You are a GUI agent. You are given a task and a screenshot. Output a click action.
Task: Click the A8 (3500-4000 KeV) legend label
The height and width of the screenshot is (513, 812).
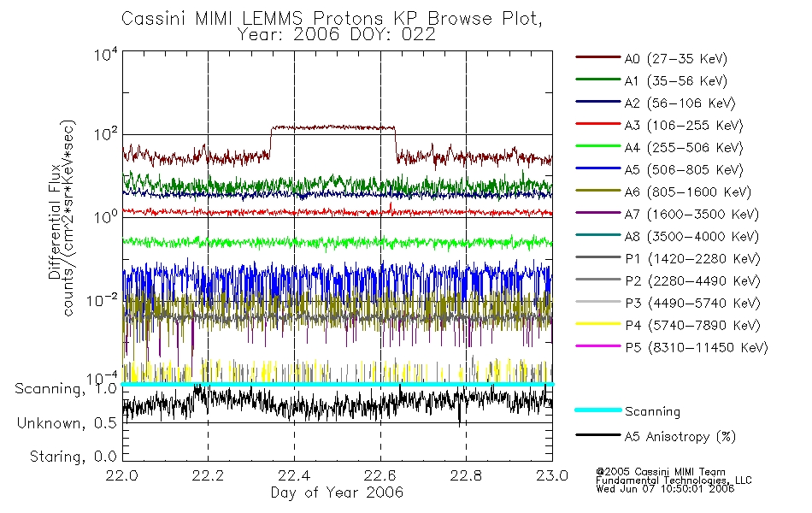(691, 237)
